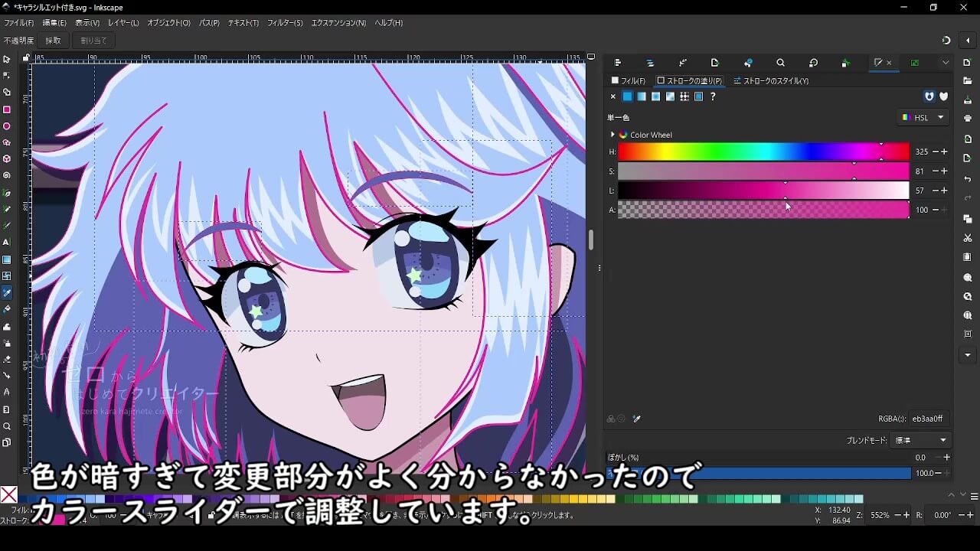Increase Lightness value with plus
Screen dimensions: 980x551
coord(944,191)
